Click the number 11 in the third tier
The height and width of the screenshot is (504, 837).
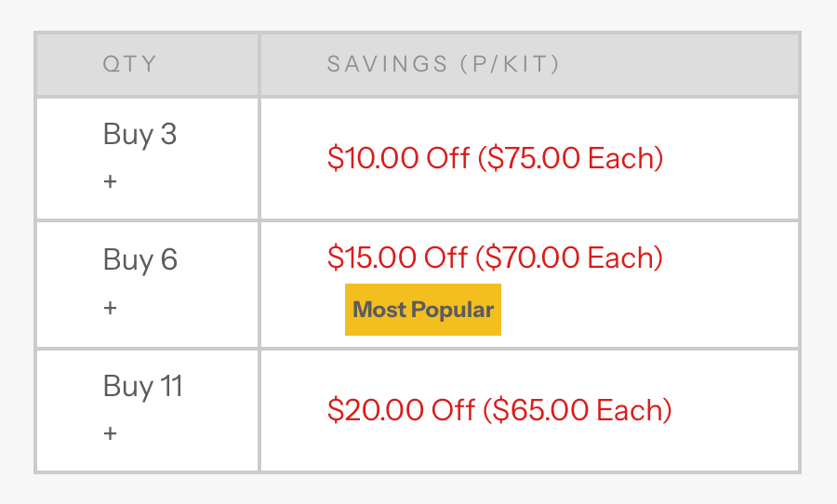point(171,386)
